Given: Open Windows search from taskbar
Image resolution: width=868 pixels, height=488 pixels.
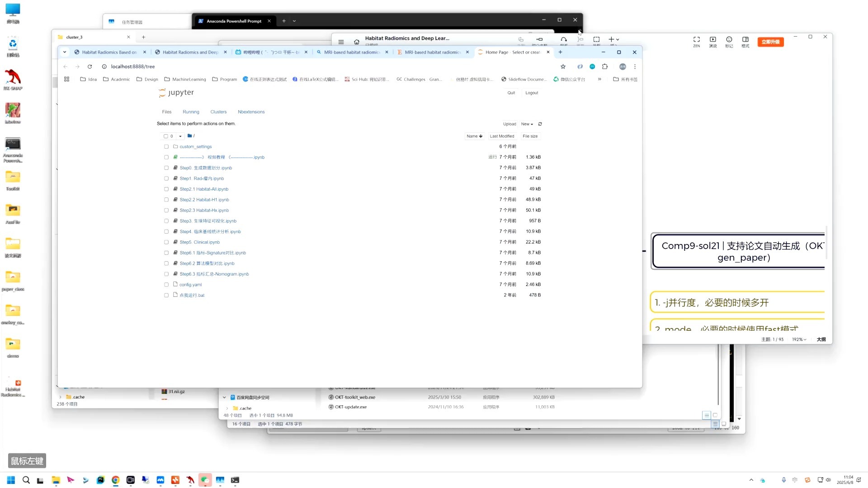Looking at the screenshot, I should coord(26,480).
